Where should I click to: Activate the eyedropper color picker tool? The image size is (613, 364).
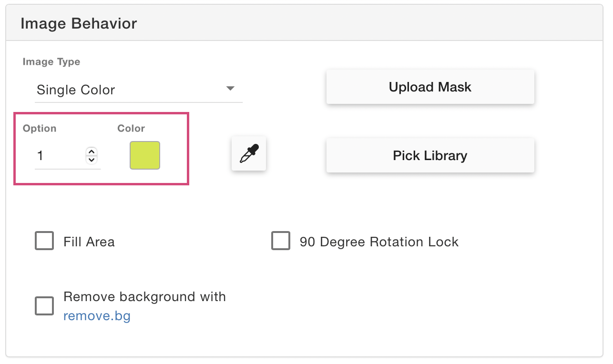249,153
